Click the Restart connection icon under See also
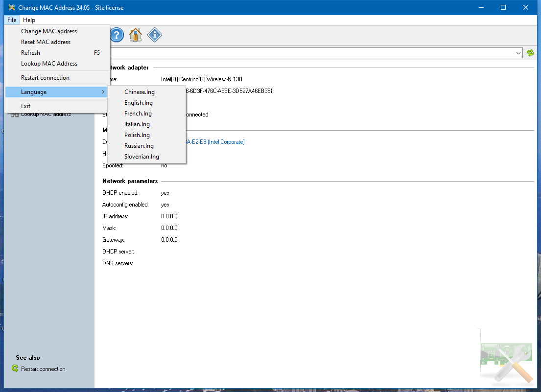Screen dimensions: 541x392 click(15, 369)
